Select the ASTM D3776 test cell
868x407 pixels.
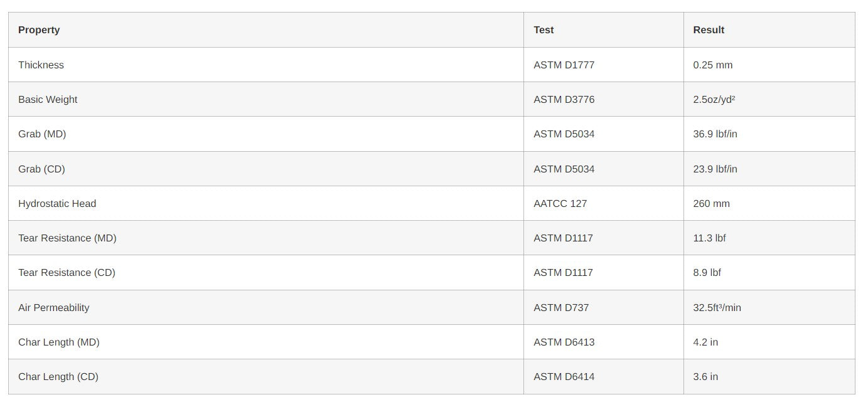pyautogui.click(x=564, y=100)
